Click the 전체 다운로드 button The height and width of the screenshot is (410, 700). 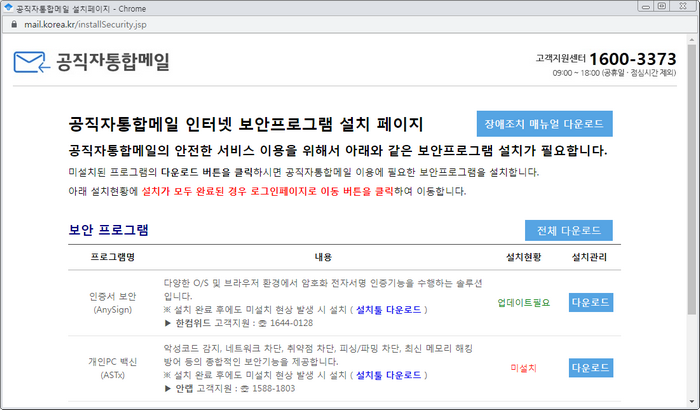click(568, 230)
